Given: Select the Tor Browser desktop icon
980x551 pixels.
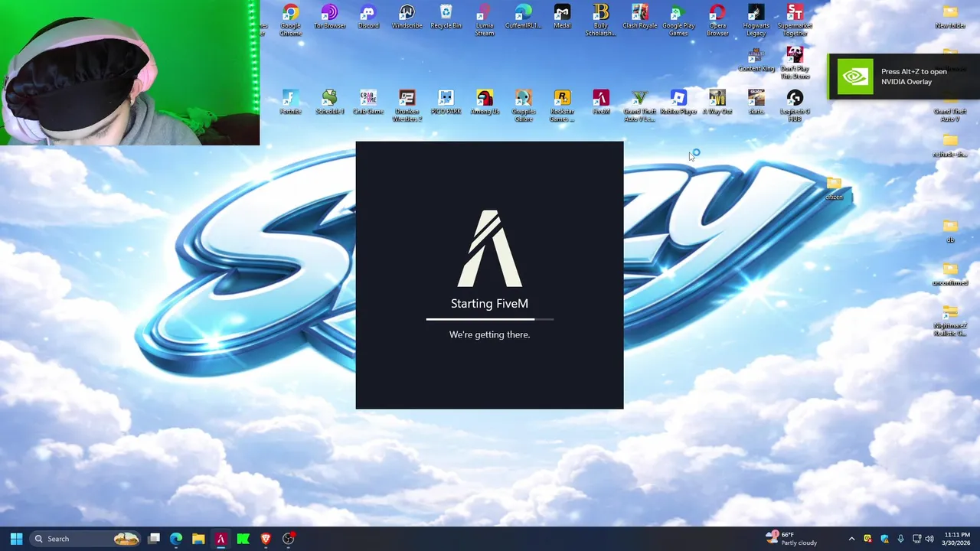Looking at the screenshot, I should tap(330, 17).
